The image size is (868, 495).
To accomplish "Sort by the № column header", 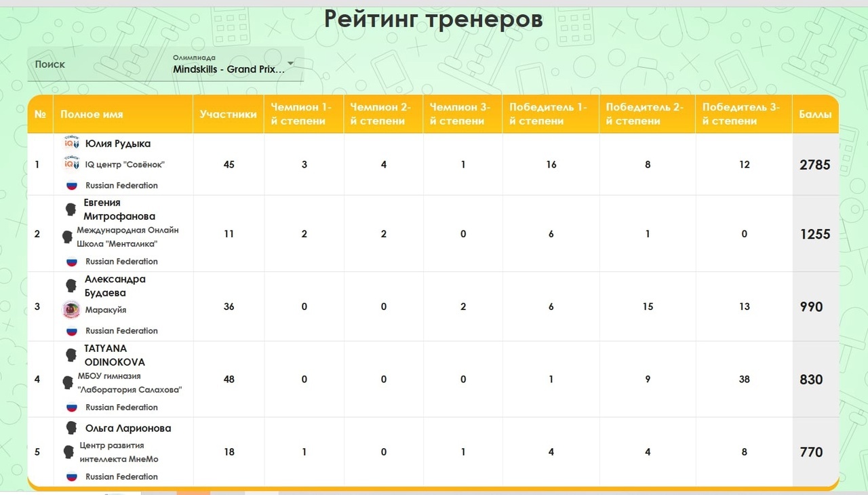I will (x=40, y=114).
